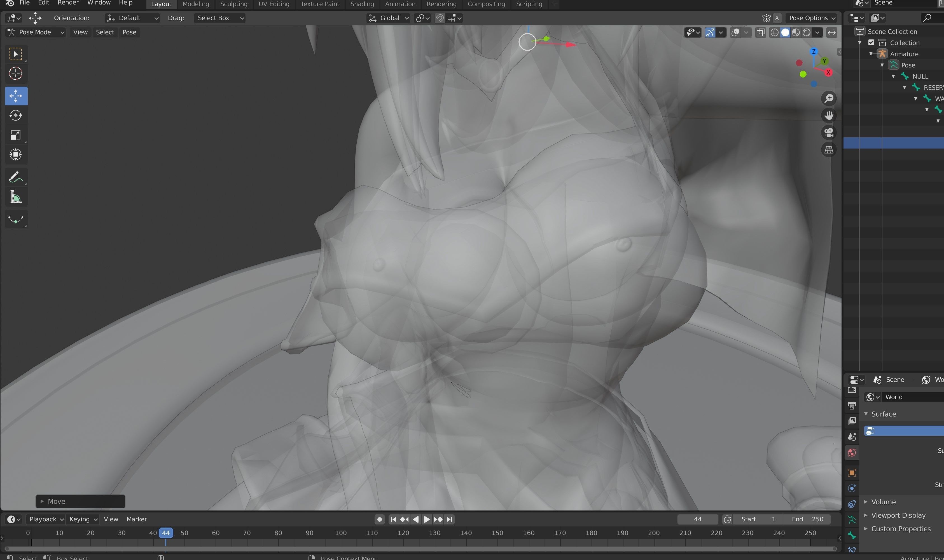The height and width of the screenshot is (560, 944).
Task: Toggle X-ray display button
Action: point(760,32)
